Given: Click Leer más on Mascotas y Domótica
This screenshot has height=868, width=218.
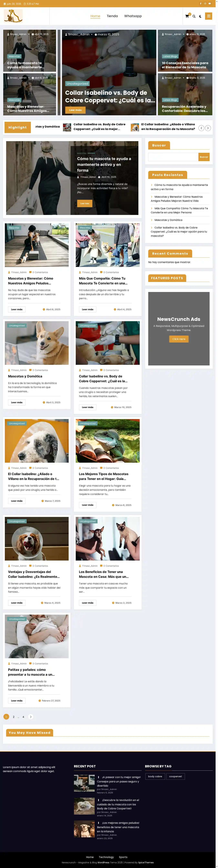Looking at the screenshot, I should 16,402.
